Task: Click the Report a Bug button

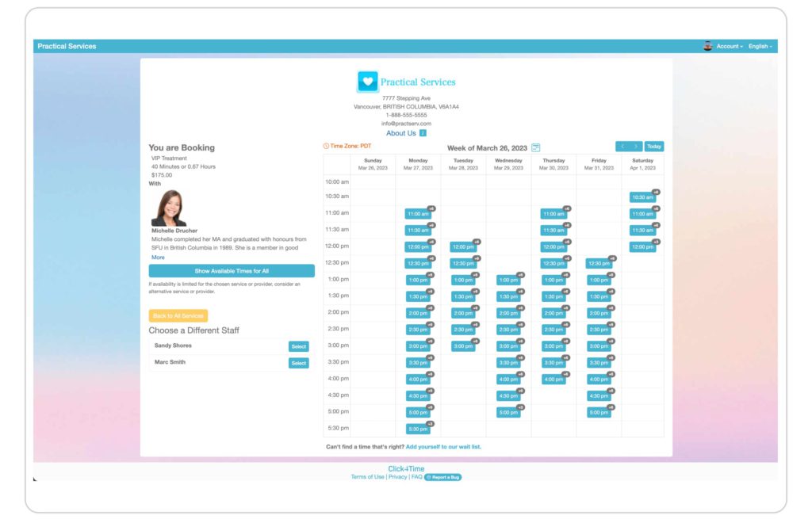Action: pos(442,477)
